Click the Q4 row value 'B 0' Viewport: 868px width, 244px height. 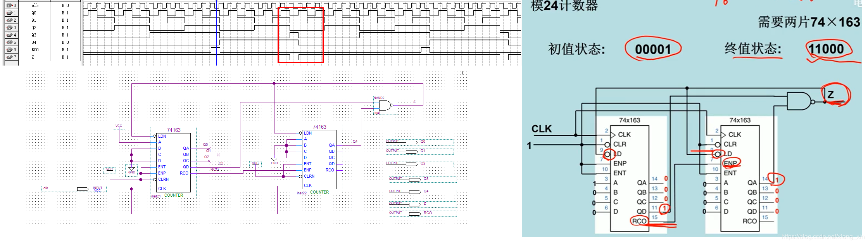65,42
